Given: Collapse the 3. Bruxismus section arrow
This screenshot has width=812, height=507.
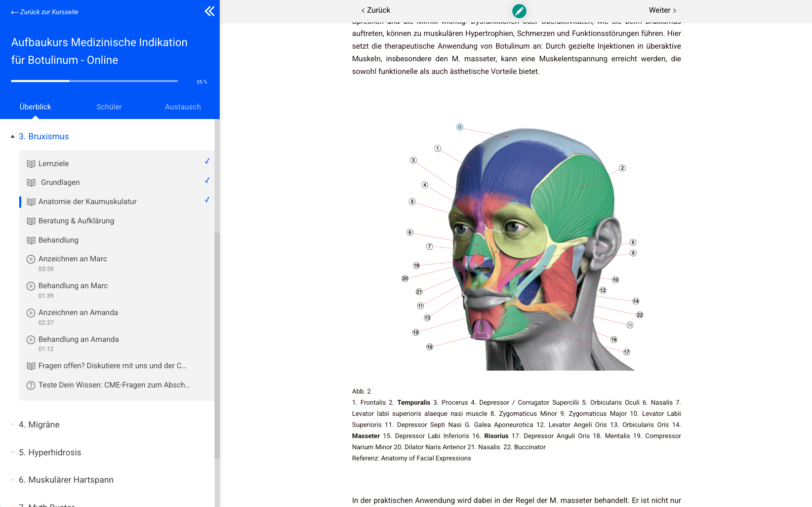Looking at the screenshot, I should 13,136.
